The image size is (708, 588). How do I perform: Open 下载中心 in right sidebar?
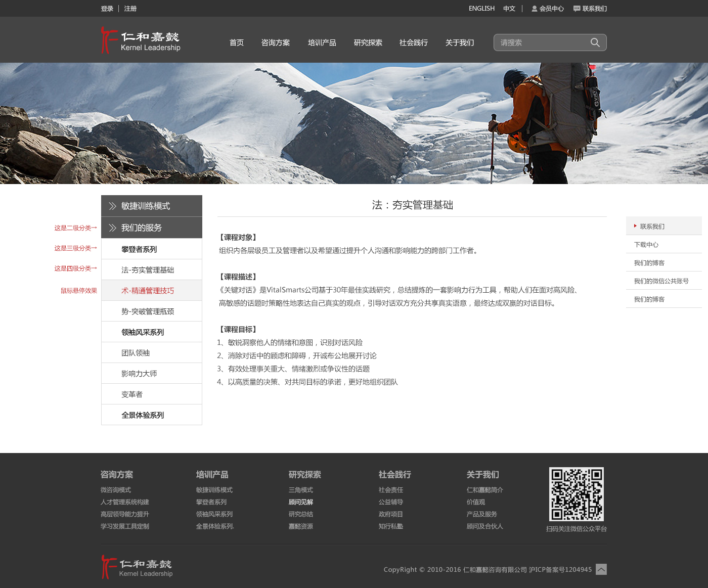point(646,245)
